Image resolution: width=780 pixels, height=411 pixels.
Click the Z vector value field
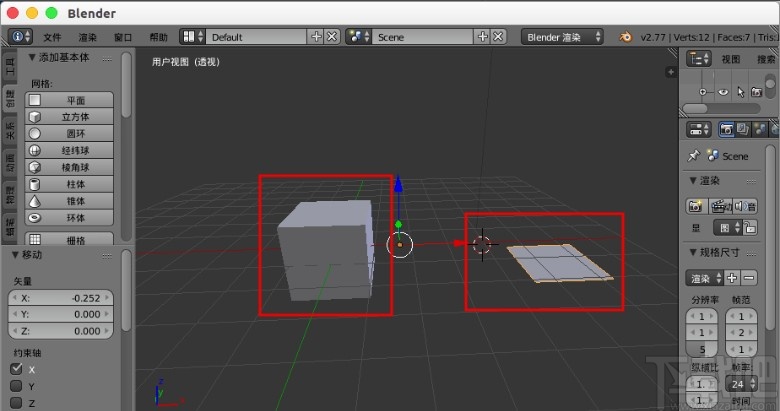point(61,331)
